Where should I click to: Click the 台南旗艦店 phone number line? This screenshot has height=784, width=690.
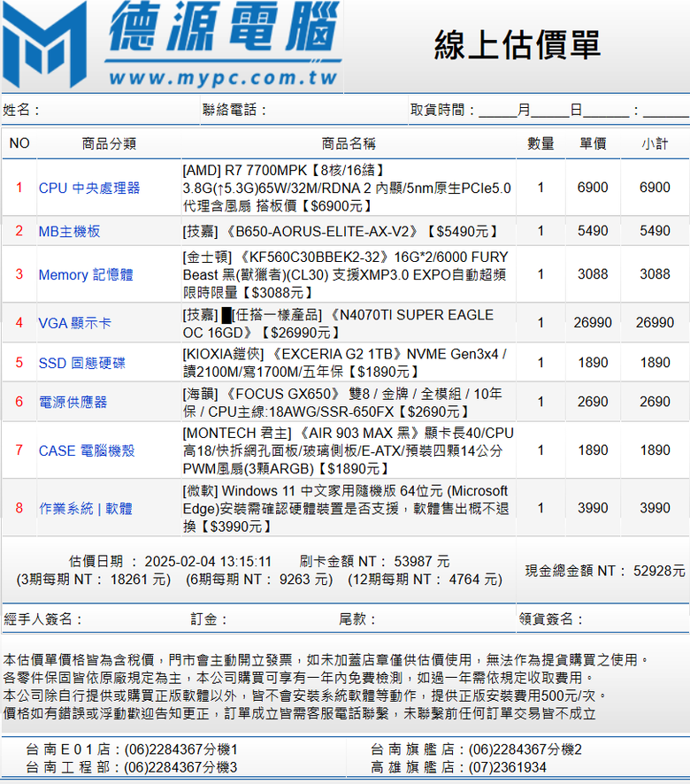point(476,749)
